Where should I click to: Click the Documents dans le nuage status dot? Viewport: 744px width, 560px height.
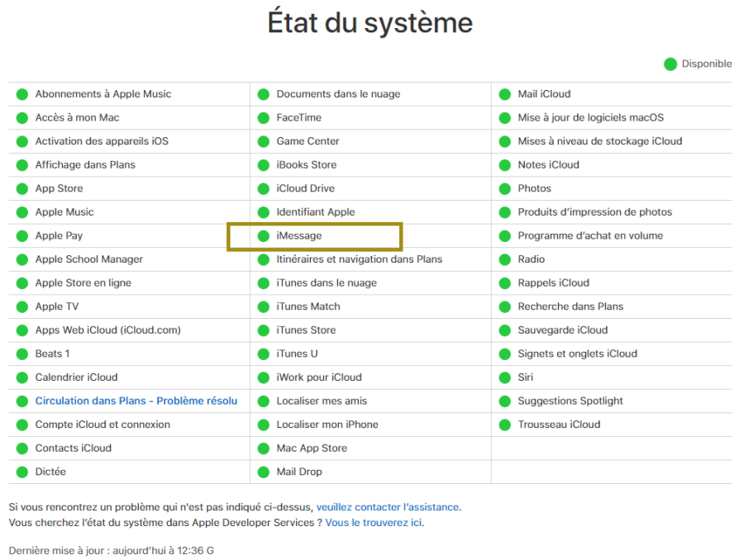(x=264, y=94)
